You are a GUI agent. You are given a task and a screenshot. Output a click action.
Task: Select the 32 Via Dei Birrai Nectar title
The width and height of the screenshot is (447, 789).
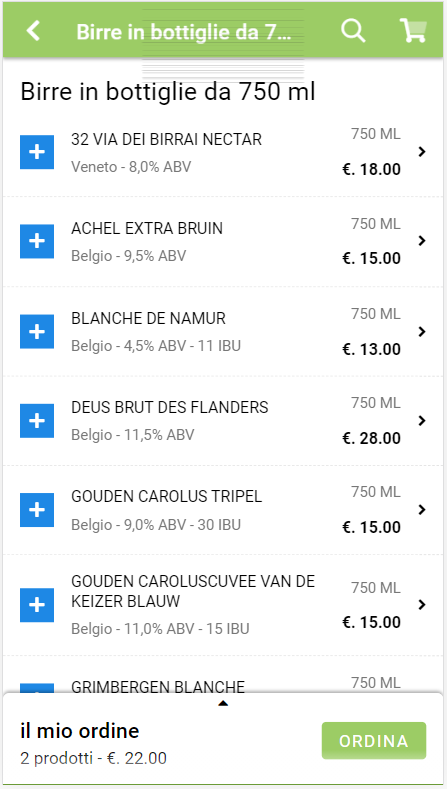tap(166, 139)
